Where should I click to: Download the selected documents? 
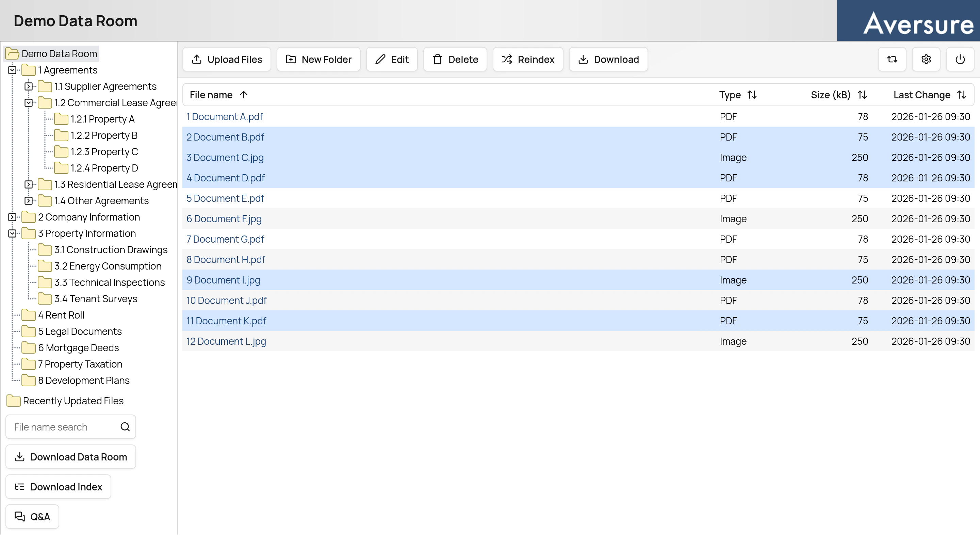[x=607, y=59]
